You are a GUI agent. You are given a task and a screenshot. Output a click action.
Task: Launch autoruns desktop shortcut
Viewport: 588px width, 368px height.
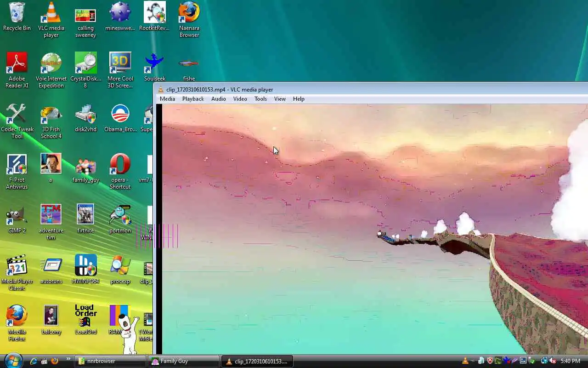click(x=51, y=270)
